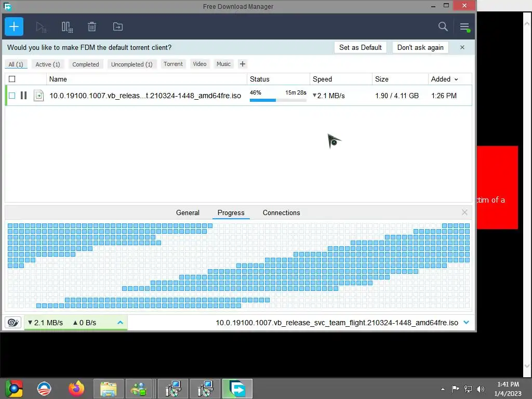
Task: Expand the speed limit panel chevron
Action: pyautogui.click(x=120, y=322)
